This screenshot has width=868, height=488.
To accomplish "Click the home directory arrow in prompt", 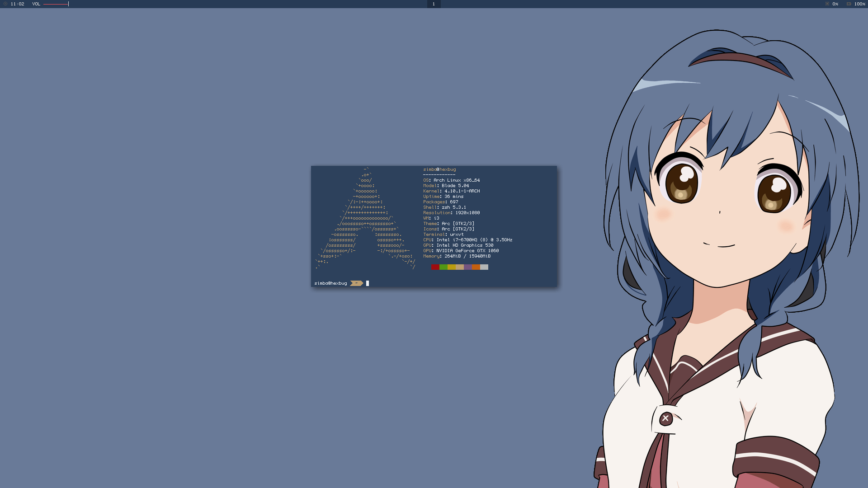I will tap(356, 283).
